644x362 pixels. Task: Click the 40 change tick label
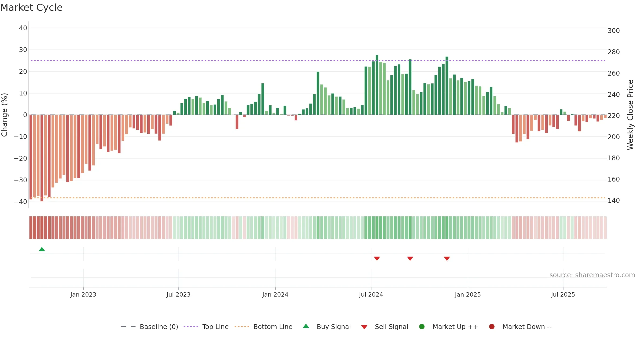point(23,28)
